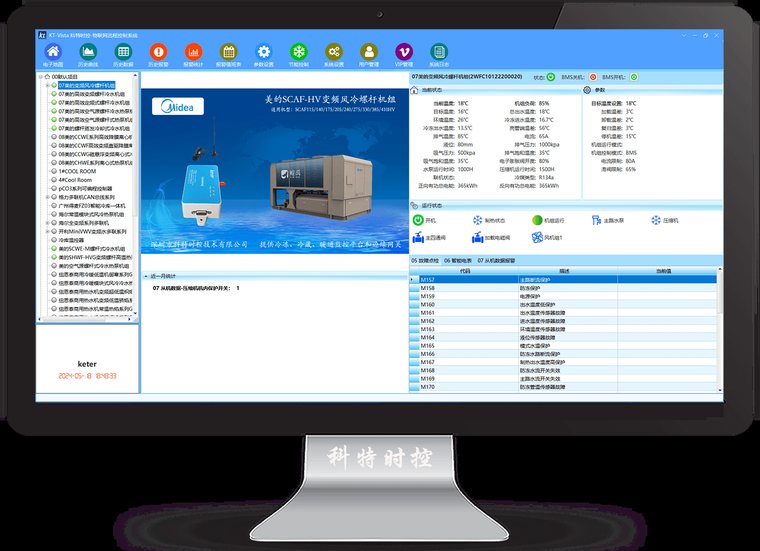760x551 pixels.
Task: Collapse the 00 root project node
Action: pyautogui.click(x=40, y=77)
